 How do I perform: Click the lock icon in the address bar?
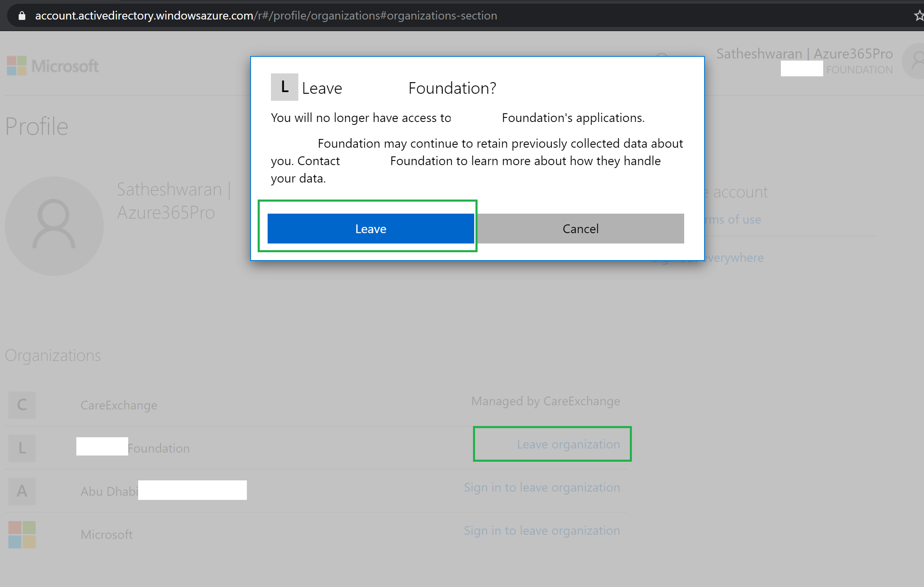[x=22, y=16]
